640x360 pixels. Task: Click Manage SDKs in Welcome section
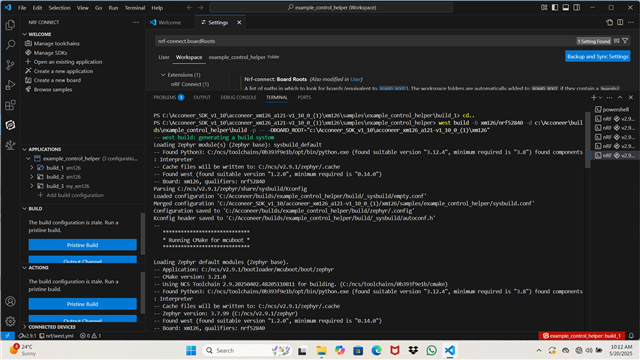pos(50,53)
